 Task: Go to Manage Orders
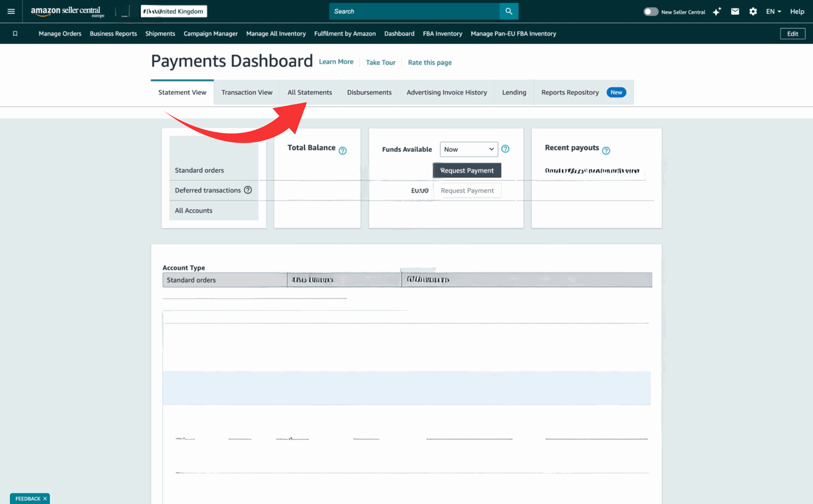(x=60, y=34)
